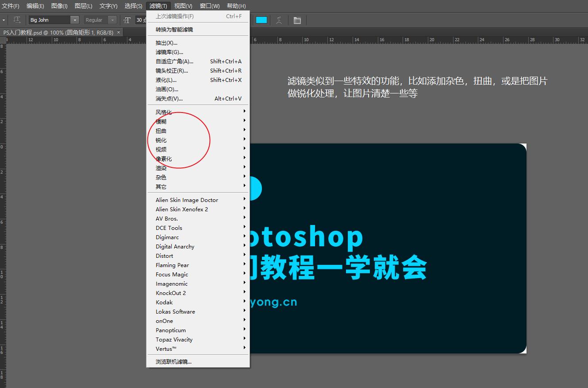Image resolution: width=588 pixels, height=388 pixels.
Task: Open the 锐化 sharpen submenu
Action: point(161,140)
